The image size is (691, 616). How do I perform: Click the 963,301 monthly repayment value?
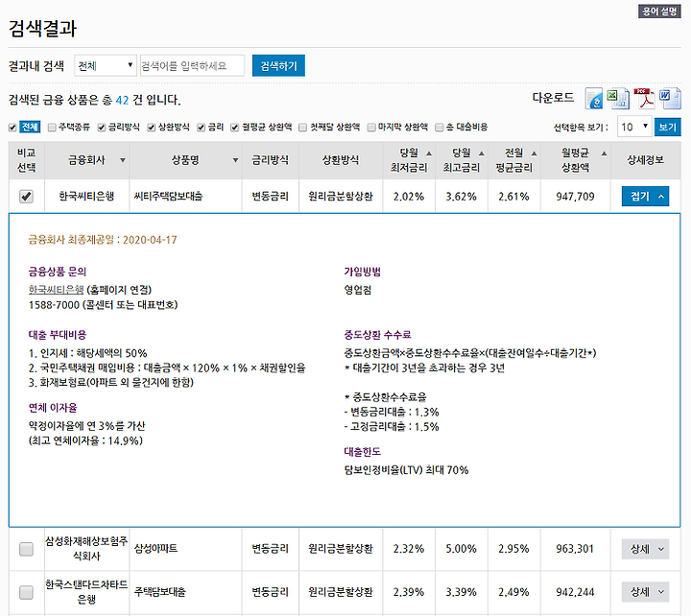point(575,549)
